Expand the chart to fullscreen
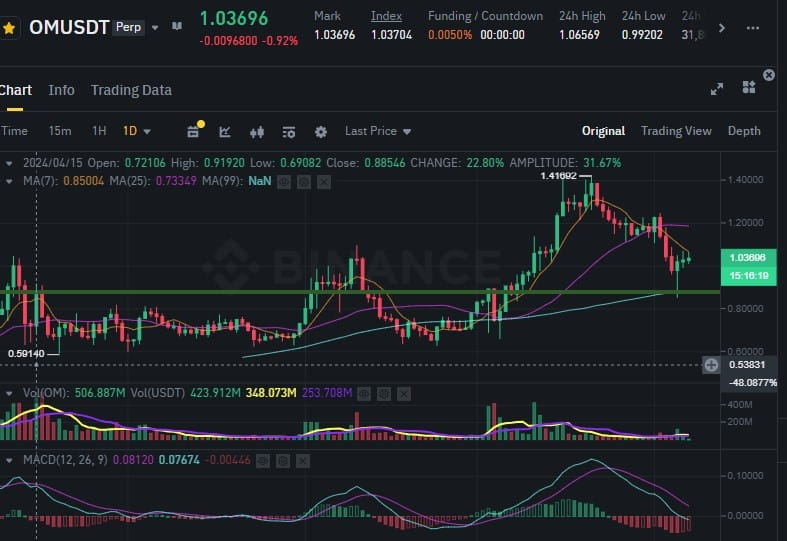 click(717, 89)
